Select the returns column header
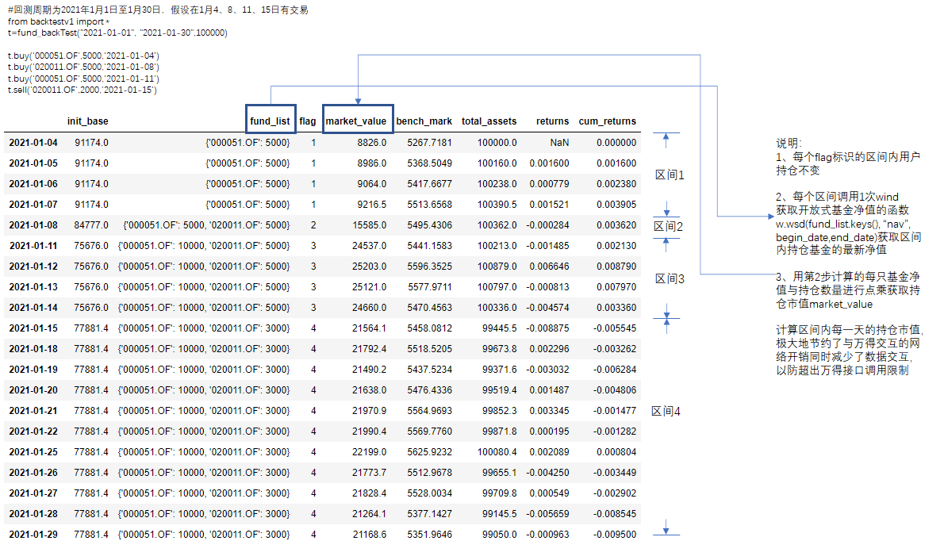 point(552,121)
